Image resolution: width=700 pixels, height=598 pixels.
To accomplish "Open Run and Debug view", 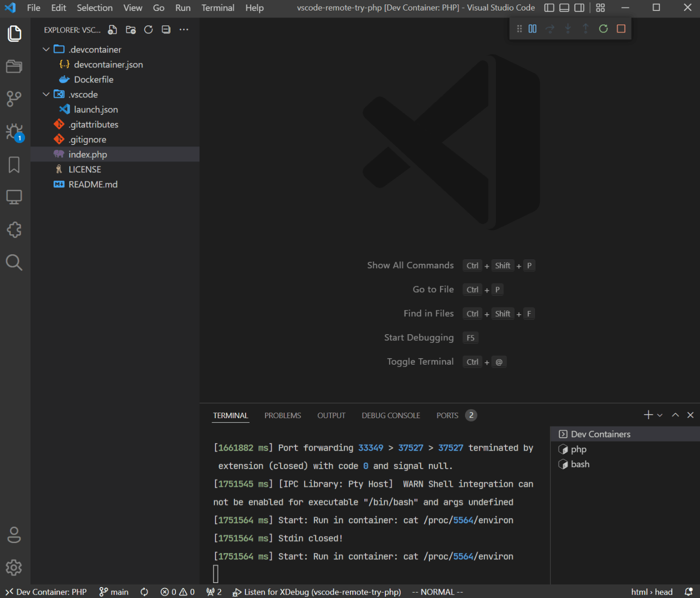I will [x=14, y=132].
